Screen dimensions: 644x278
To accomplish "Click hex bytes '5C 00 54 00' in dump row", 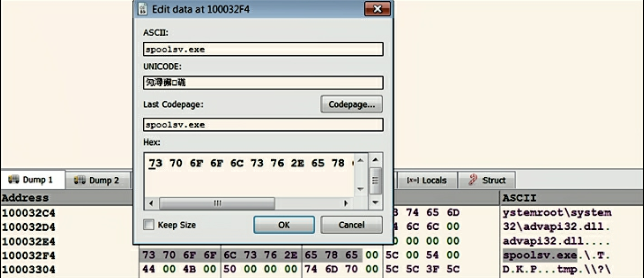I will (423, 255).
